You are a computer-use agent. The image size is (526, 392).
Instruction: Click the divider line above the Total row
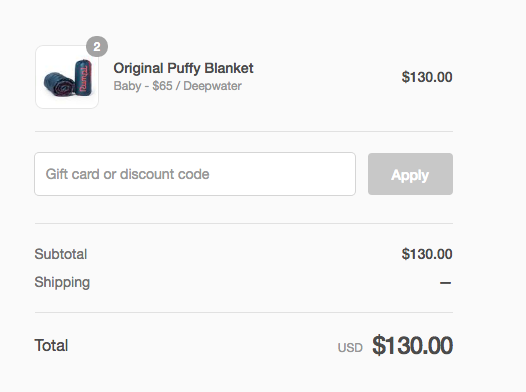pyautogui.click(x=244, y=313)
